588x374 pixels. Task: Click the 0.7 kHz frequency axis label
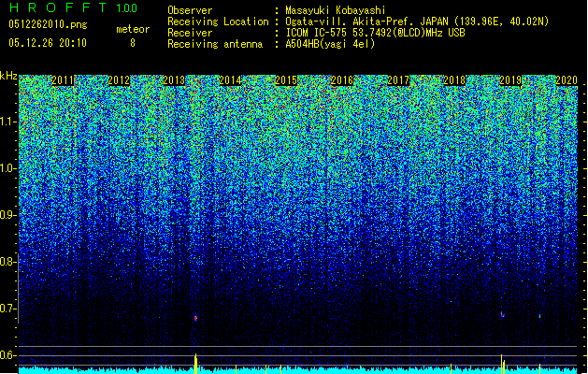coord(8,309)
